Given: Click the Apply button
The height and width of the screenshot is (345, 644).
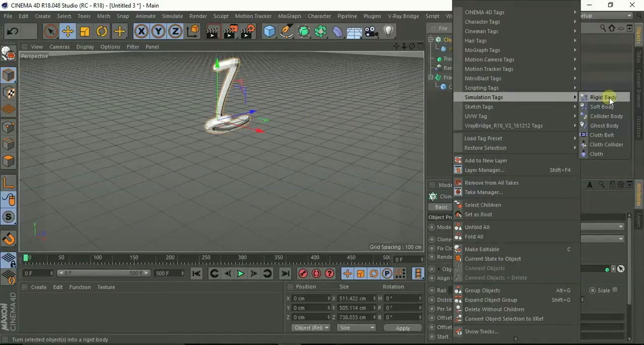Looking at the screenshot, I should click(x=403, y=328).
